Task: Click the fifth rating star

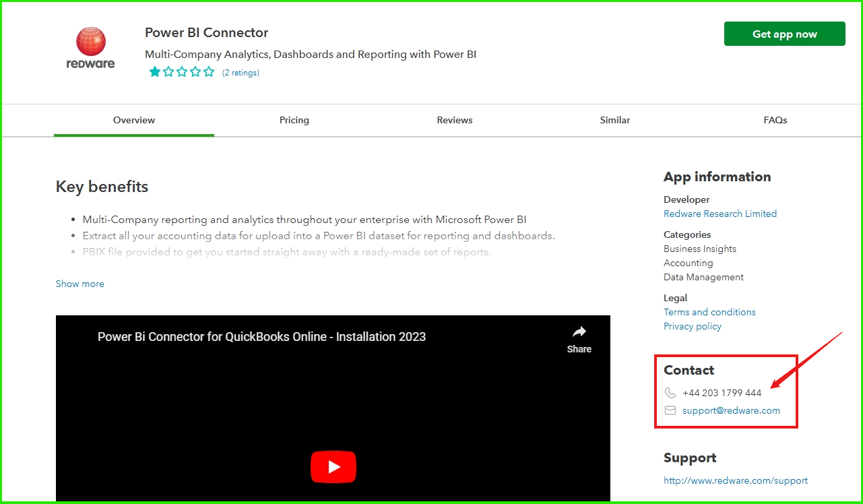Action: [209, 71]
